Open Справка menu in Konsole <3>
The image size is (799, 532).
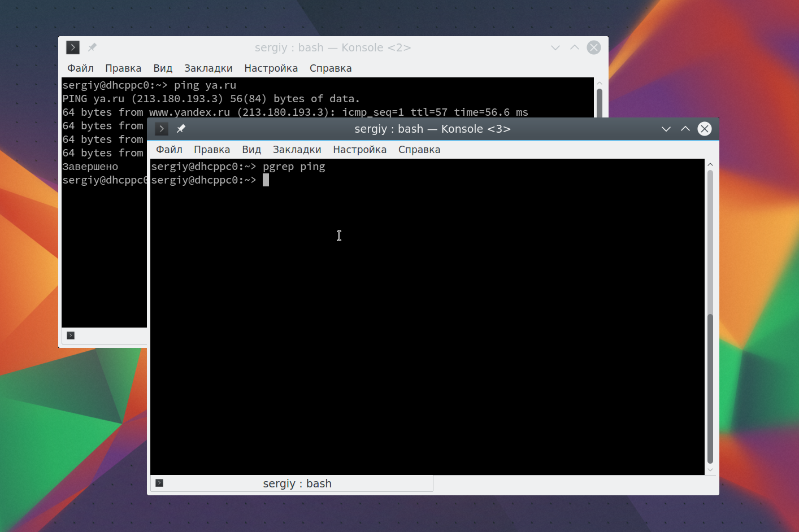[x=419, y=150]
